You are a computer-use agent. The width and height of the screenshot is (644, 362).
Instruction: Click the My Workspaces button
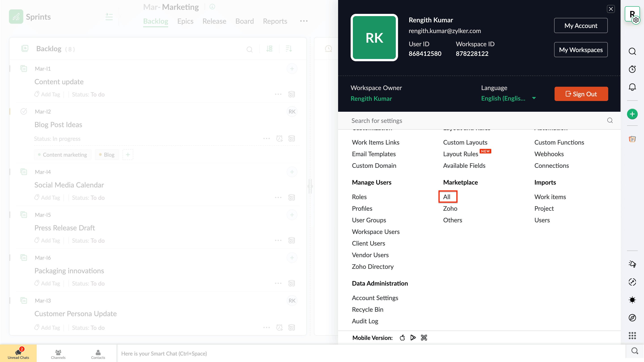click(580, 50)
